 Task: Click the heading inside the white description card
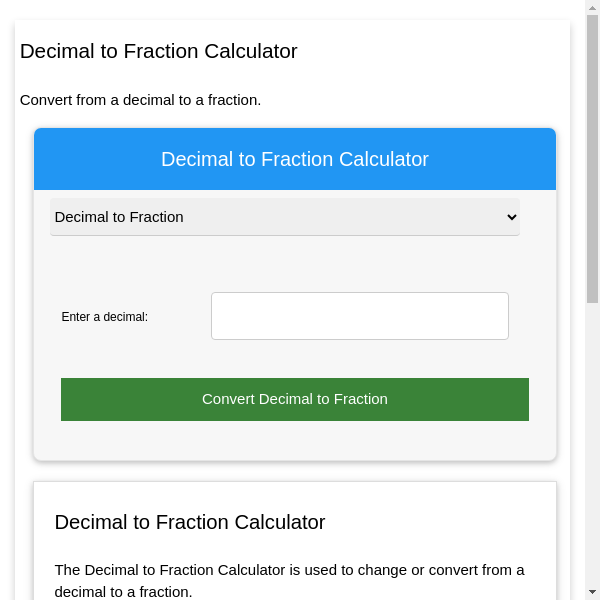(x=190, y=522)
